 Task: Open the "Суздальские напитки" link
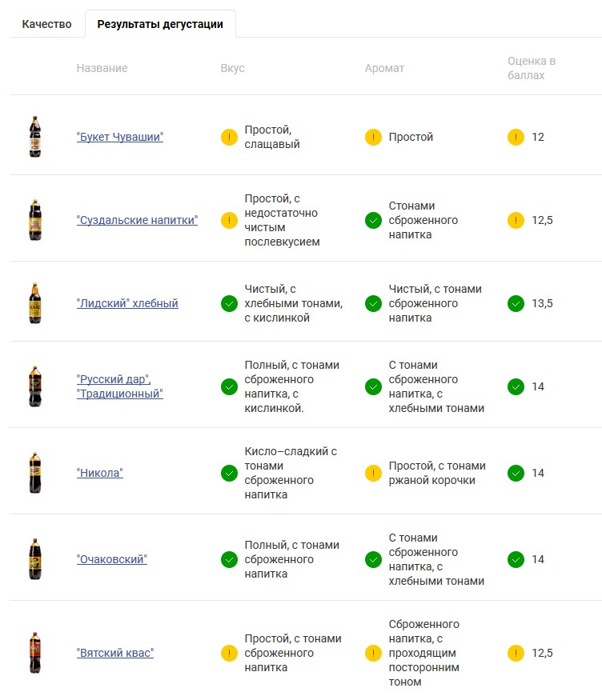(137, 220)
